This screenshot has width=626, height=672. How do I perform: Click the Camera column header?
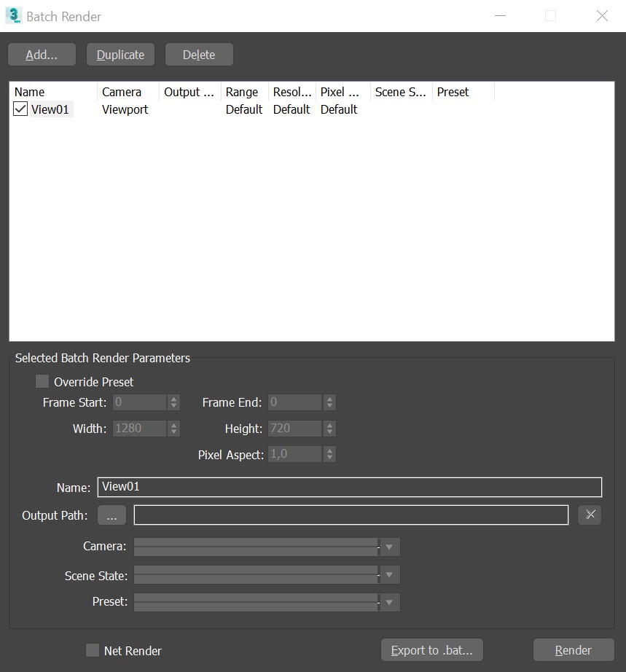pyautogui.click(x=128, y=92)
